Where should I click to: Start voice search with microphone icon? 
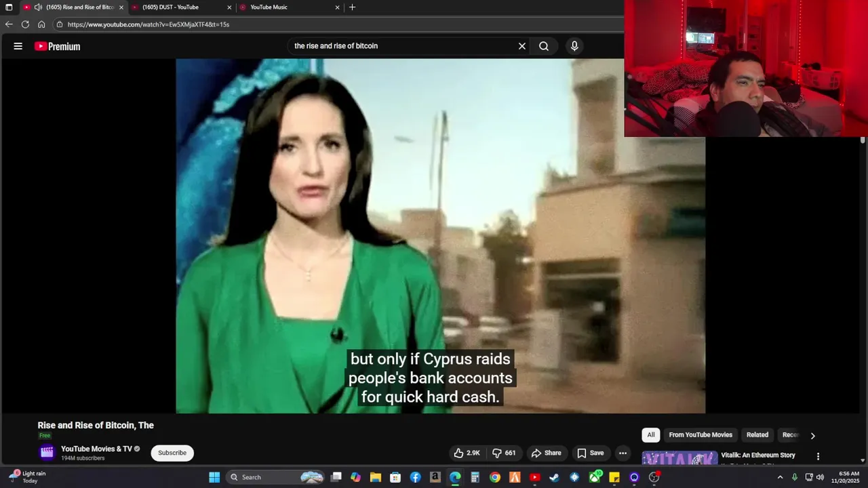[574, 46]
